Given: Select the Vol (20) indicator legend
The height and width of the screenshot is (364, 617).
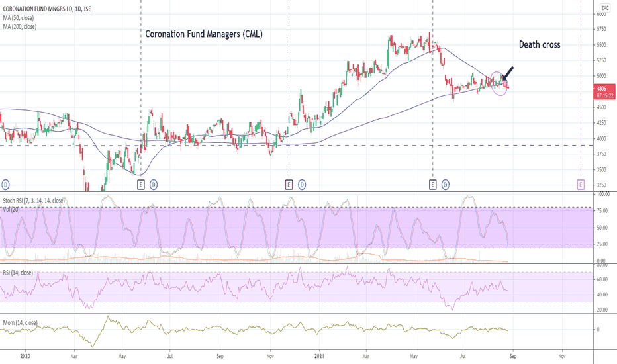Looking at the screenshot, I should (x=11, y=210).
